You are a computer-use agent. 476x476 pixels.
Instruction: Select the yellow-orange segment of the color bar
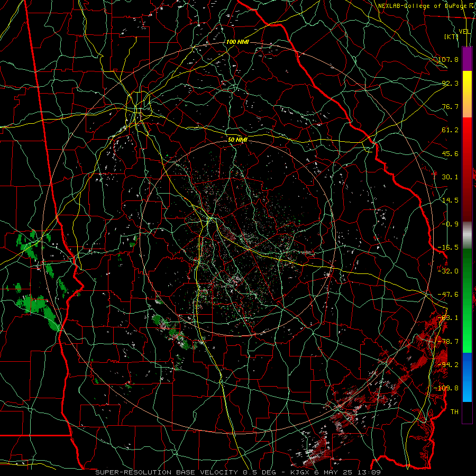coord(467,94)
